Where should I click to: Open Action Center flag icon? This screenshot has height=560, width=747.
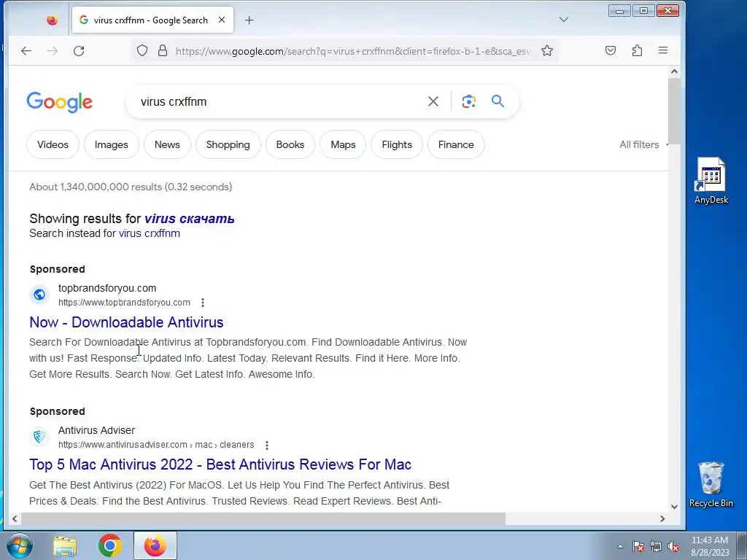point(638,546)
